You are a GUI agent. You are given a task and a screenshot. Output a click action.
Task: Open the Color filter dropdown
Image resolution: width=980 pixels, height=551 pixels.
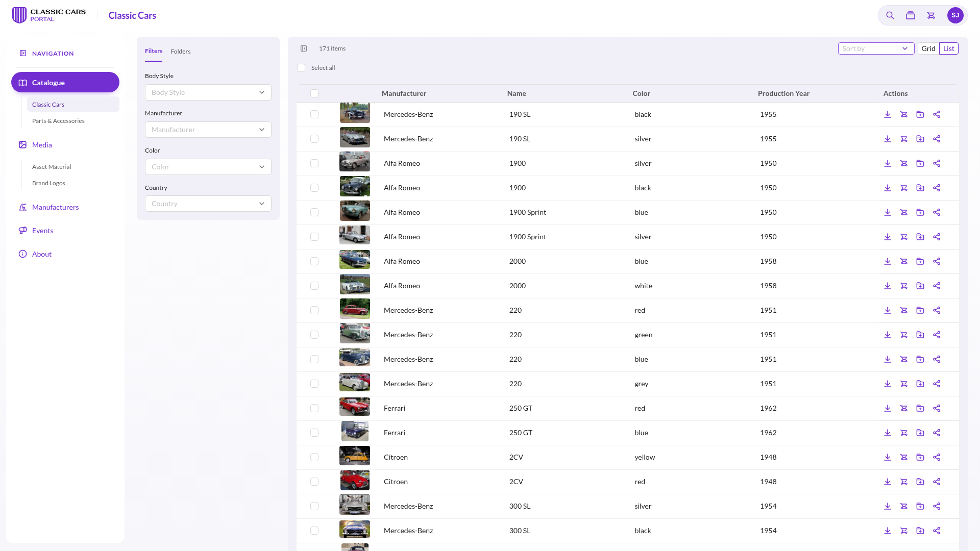click(x=208, y=167)
